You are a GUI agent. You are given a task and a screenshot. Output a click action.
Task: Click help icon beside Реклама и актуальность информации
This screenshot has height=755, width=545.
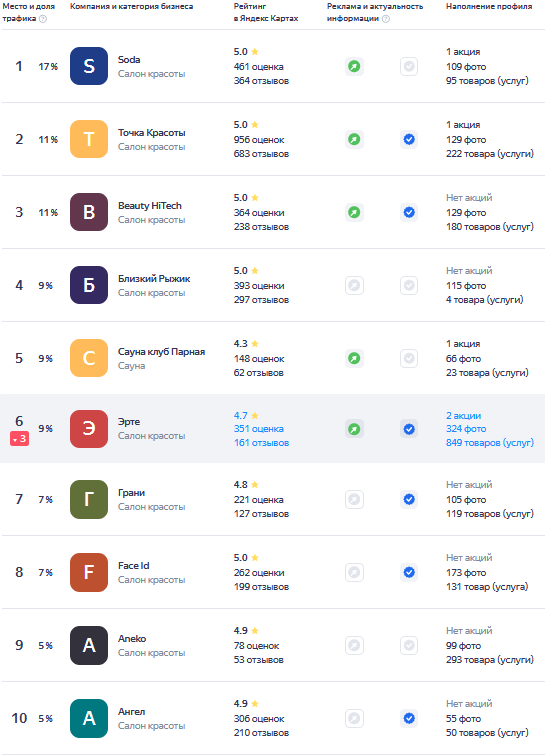[386, 19]
